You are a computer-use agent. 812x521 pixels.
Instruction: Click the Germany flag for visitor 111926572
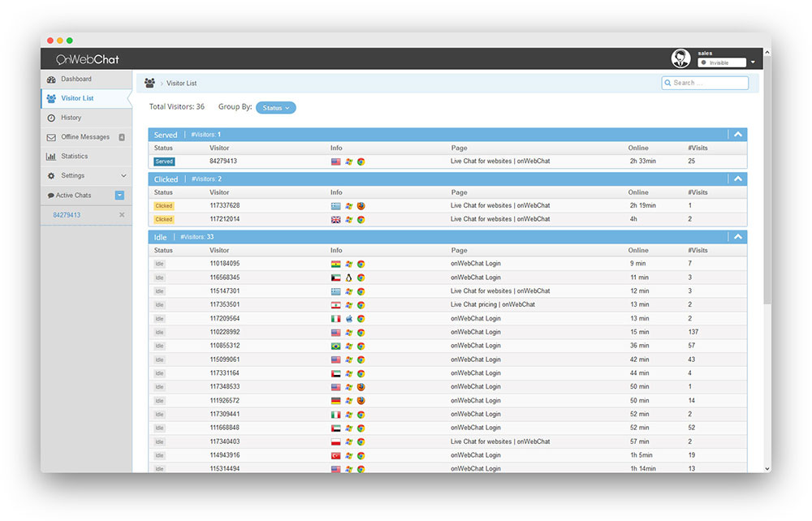(335, 401)
